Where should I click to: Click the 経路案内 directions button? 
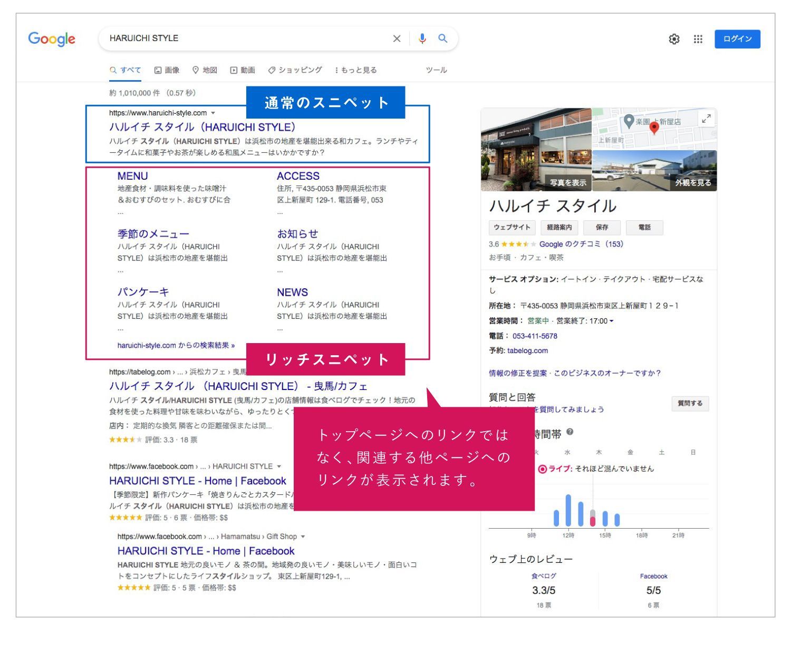click(560, 228)
